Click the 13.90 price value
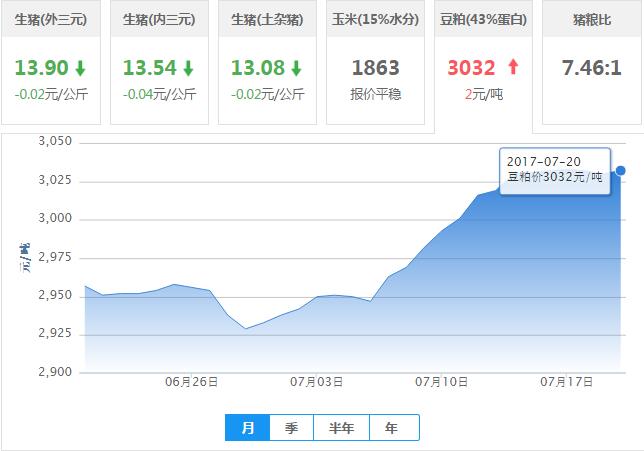 pos(41,68)
